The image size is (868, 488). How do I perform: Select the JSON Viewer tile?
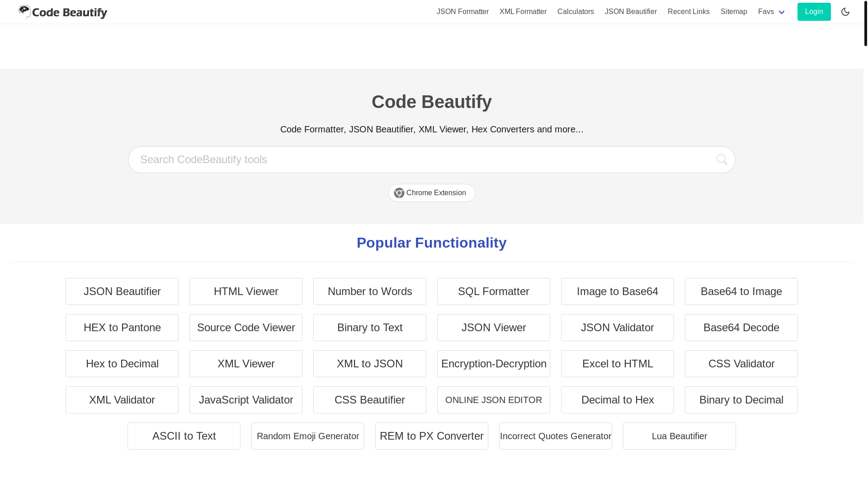[x=494, y=328]
